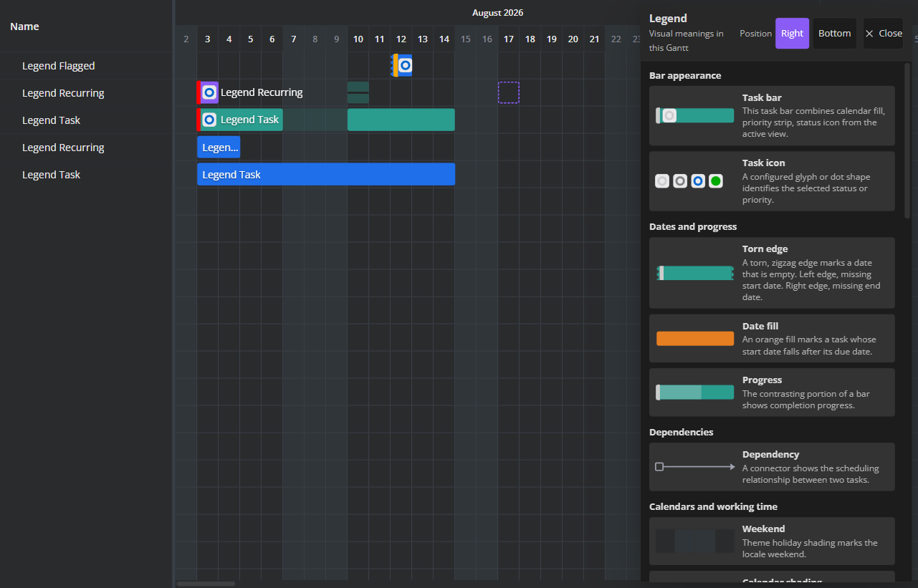Screen dimensions: 918x588
Task: Click the Bar appearance section heading
Action: 685,75
